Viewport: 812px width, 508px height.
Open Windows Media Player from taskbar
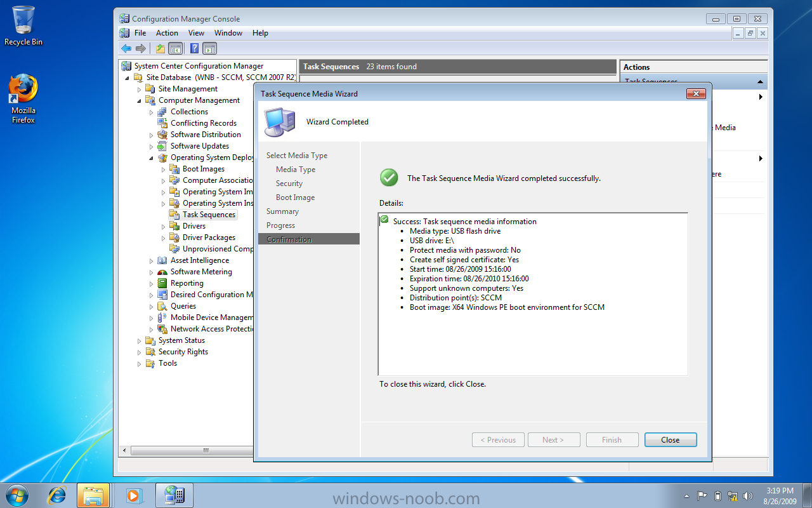coord(134,495)
